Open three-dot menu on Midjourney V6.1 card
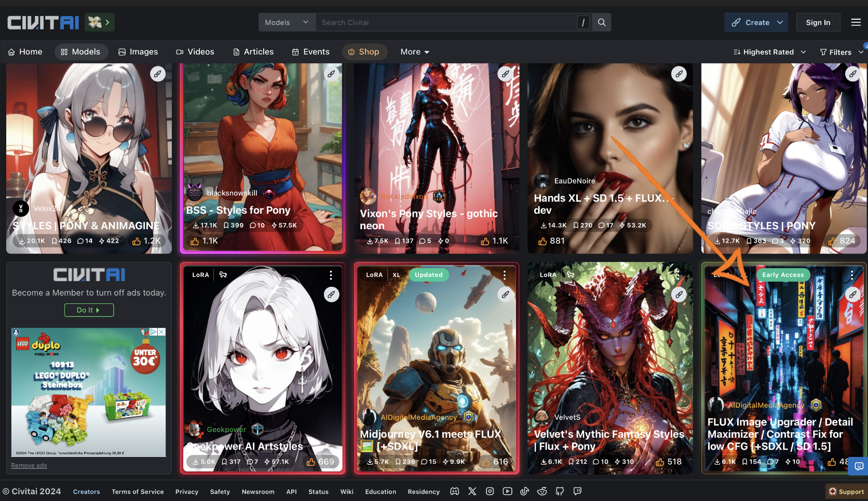868x501 pixels. 504,275
